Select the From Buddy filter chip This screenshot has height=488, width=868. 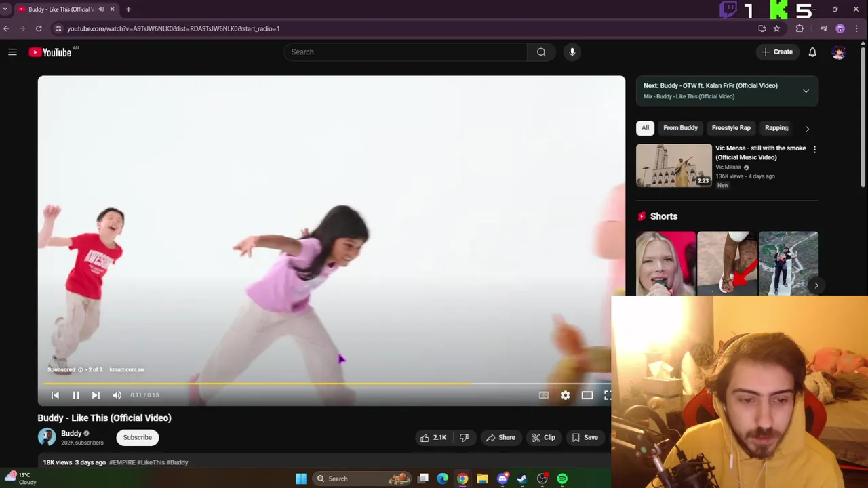pos(680,128)
